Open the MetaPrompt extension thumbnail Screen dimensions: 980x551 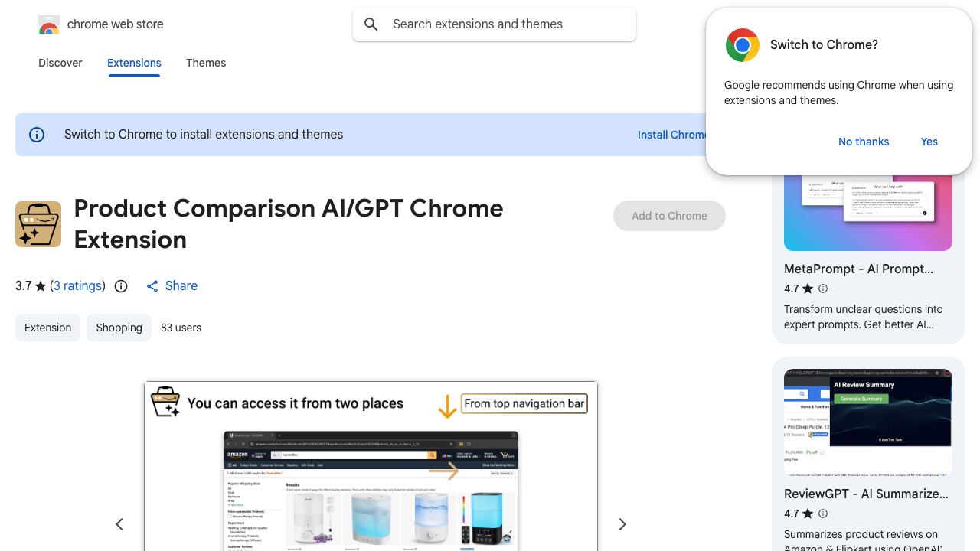click(868, 213)
